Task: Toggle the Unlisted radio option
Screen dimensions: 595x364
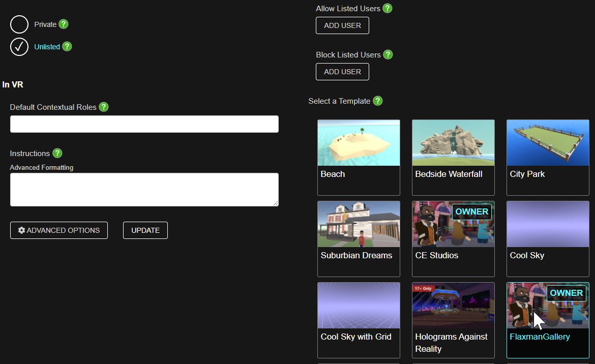Action: [19, 47]
